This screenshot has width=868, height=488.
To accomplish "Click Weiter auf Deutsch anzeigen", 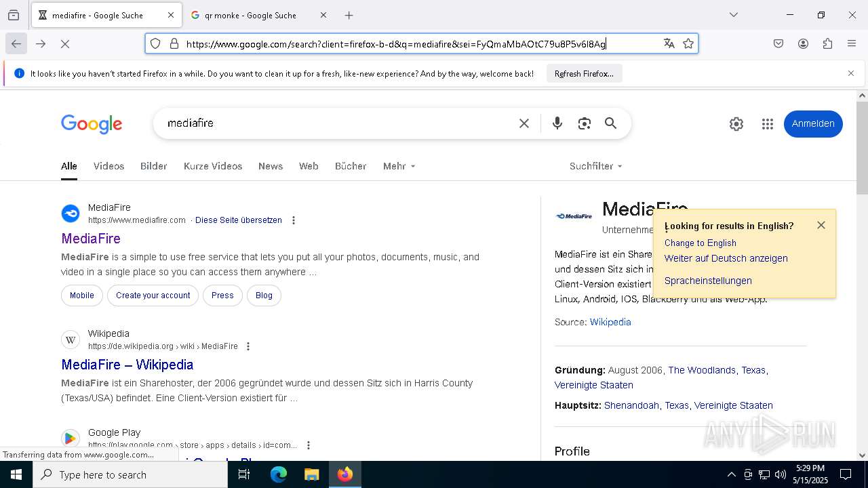I will point(726,258).
